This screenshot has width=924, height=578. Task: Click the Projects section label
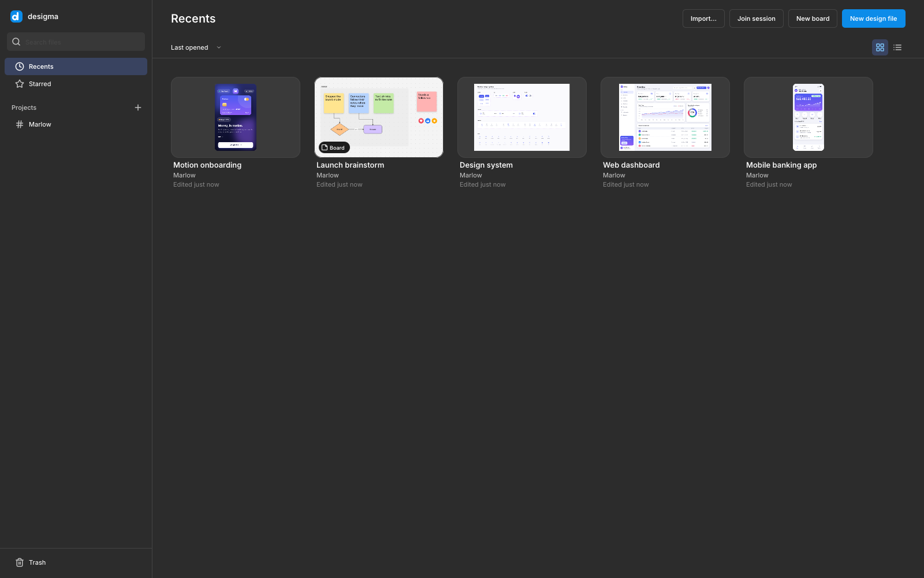tap(24, 108)
